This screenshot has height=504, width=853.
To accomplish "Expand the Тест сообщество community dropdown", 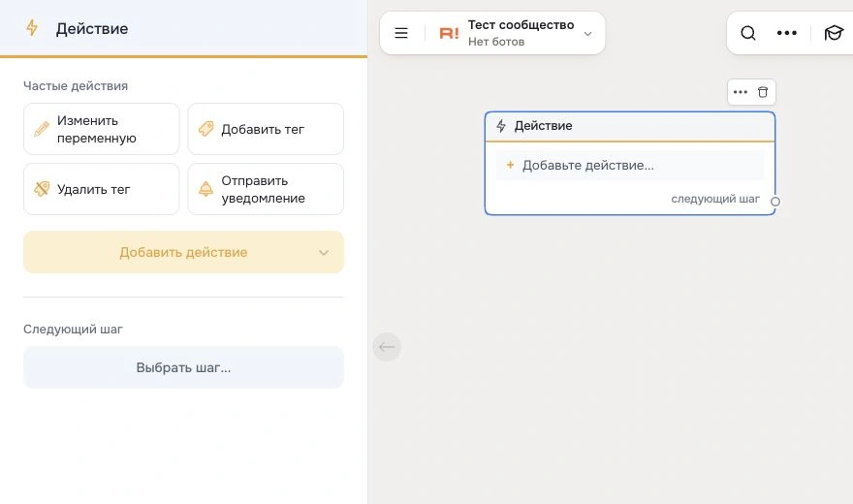I will tap(587, 34).
